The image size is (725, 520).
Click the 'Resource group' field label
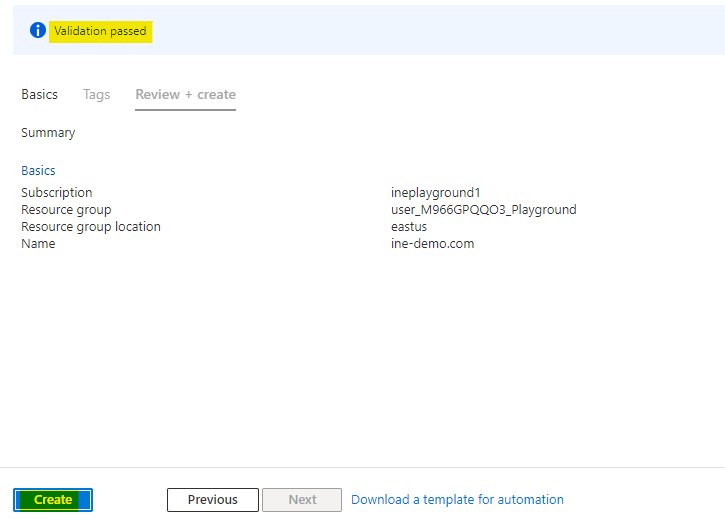point(66,209)
